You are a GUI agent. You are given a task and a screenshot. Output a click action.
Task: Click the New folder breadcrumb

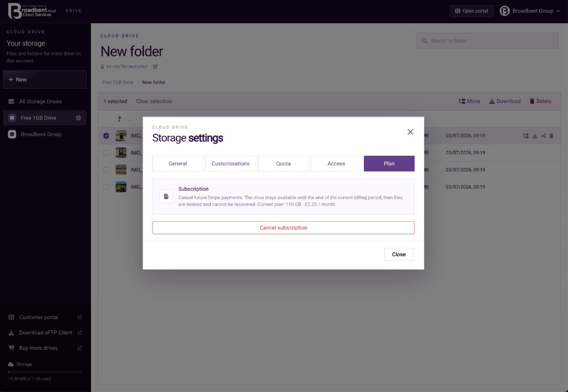click(x=154, y=82)
